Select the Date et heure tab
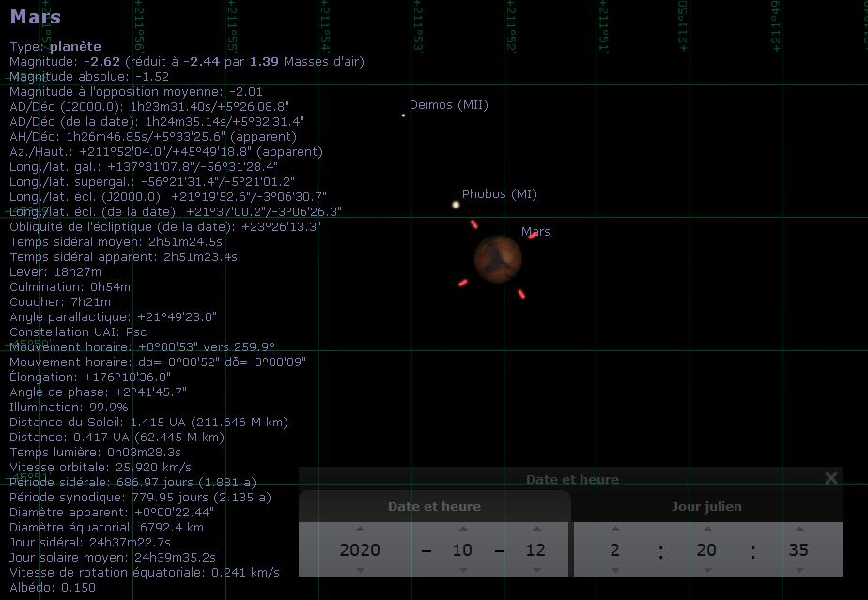This screenshot has height=600, width=868. click(x=435, y=506)
